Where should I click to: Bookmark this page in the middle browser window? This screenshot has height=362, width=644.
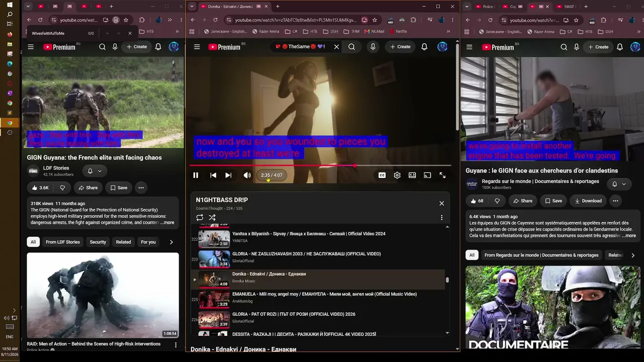375,20
